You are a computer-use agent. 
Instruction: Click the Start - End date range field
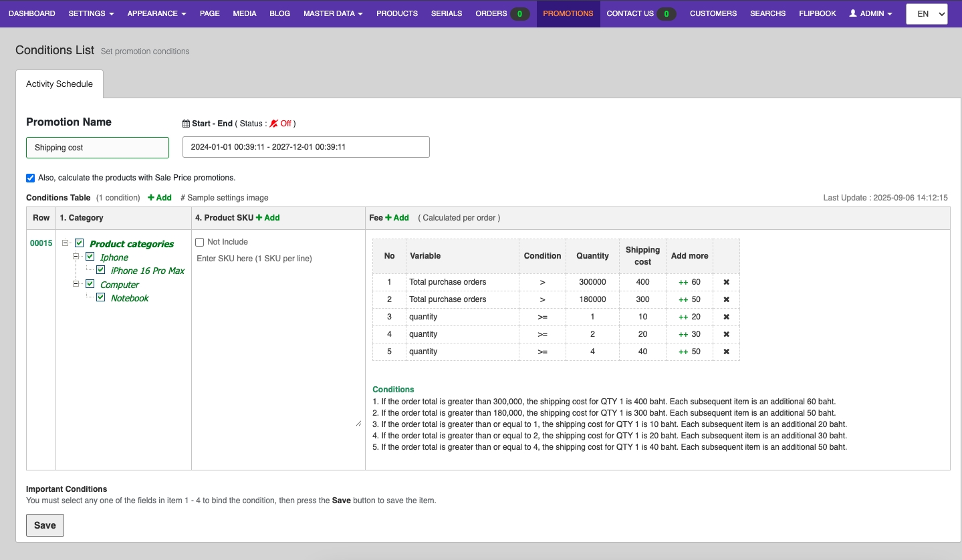point(306,147)
